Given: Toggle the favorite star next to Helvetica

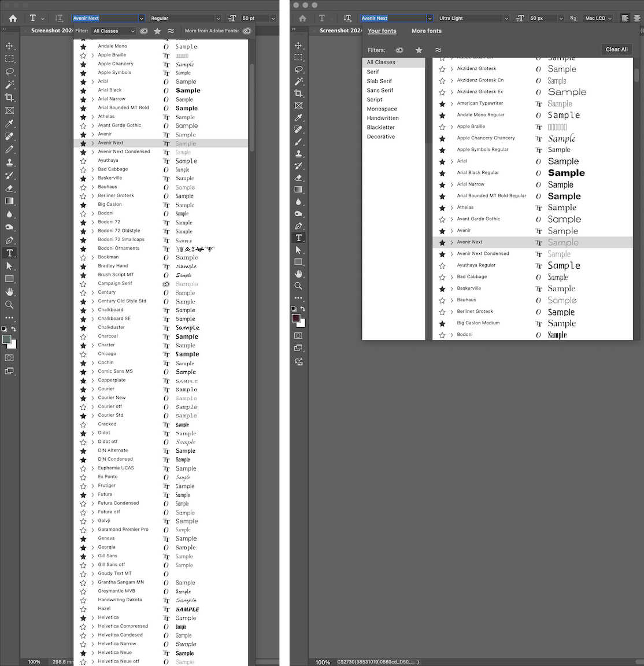Looking at the screenshot, I should pos(84,617).
